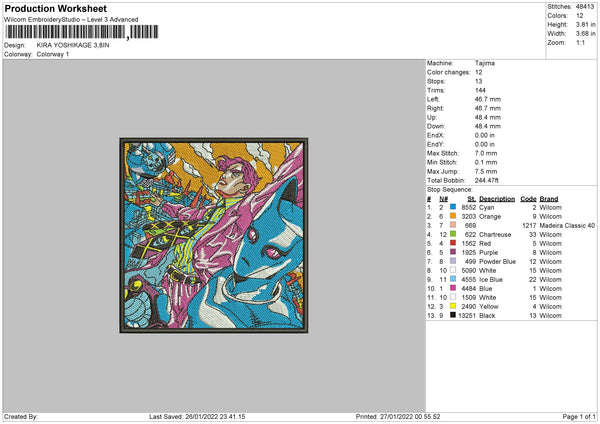Click the Chartreuse thread color swatch
600x424 pixels.
click(453, 234)
